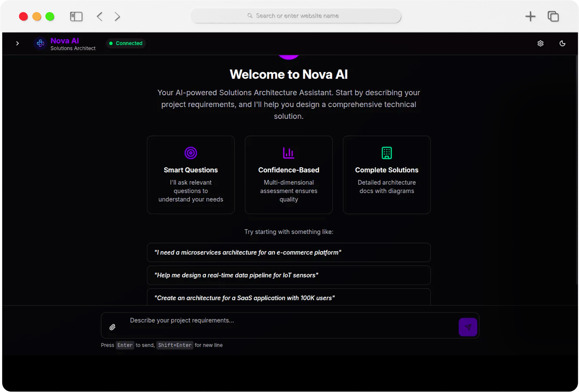Open the attachment paperclip icon
579x392 pixels.
click(113, 327)
